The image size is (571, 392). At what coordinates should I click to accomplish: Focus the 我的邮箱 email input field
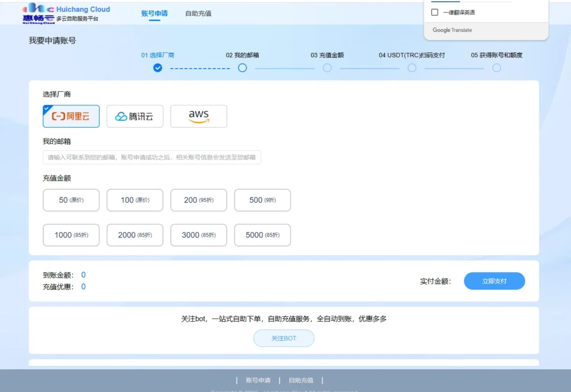(152, 157)
